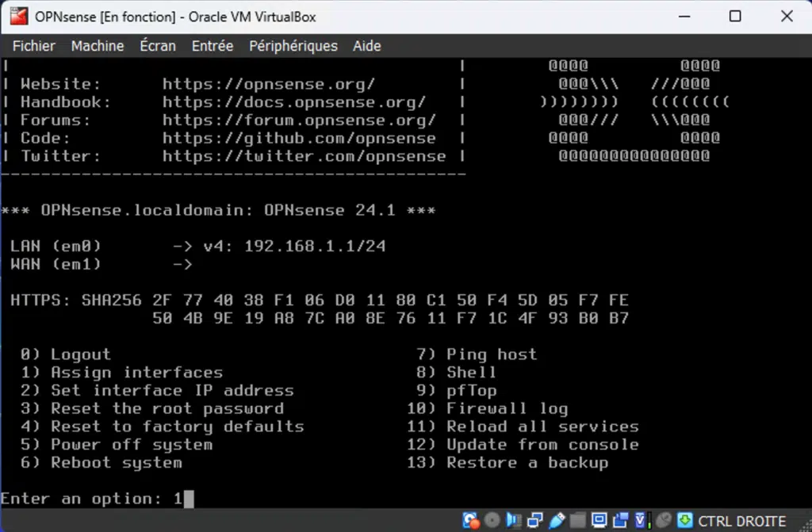Click option '12) Update from console'
The image size is (812, 532).
pyautogui.click(x=523, y=445)
